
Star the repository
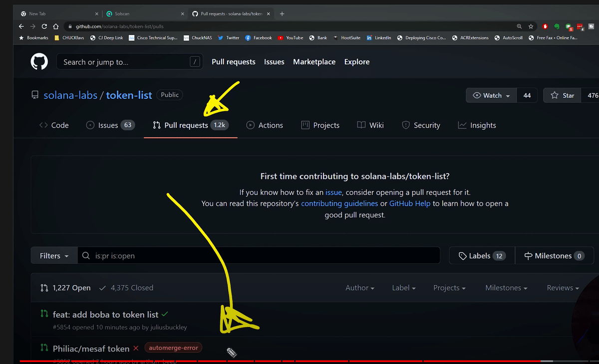563,95
